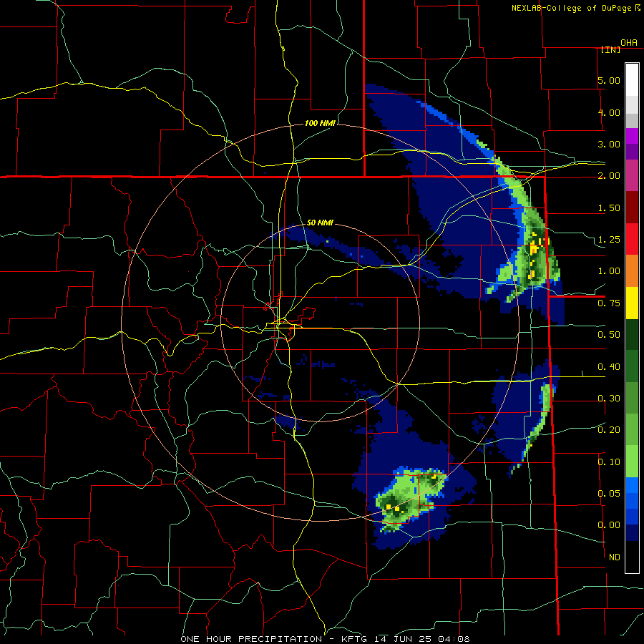Pick the pink legend swatch beside 2.00

(x=632, y=175)
